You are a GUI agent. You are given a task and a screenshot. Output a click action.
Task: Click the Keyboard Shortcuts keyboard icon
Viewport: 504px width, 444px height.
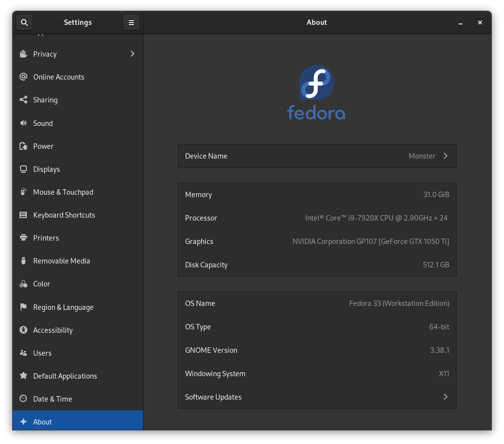(x=23, y=215)
